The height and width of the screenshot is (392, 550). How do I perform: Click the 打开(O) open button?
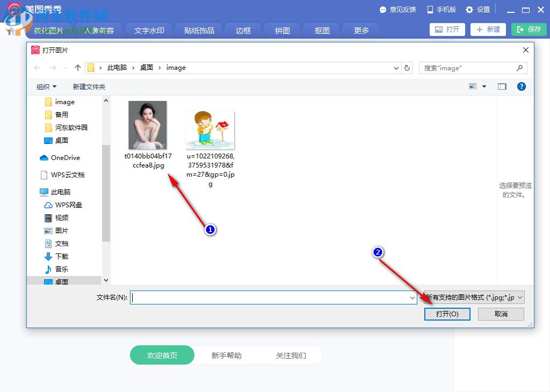tap(447, 314)
